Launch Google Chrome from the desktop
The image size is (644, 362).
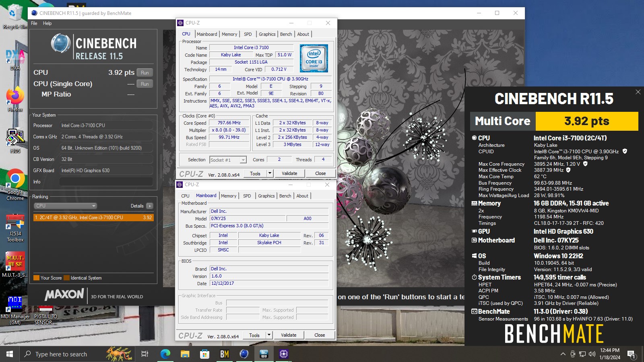[x=15, y=185]
